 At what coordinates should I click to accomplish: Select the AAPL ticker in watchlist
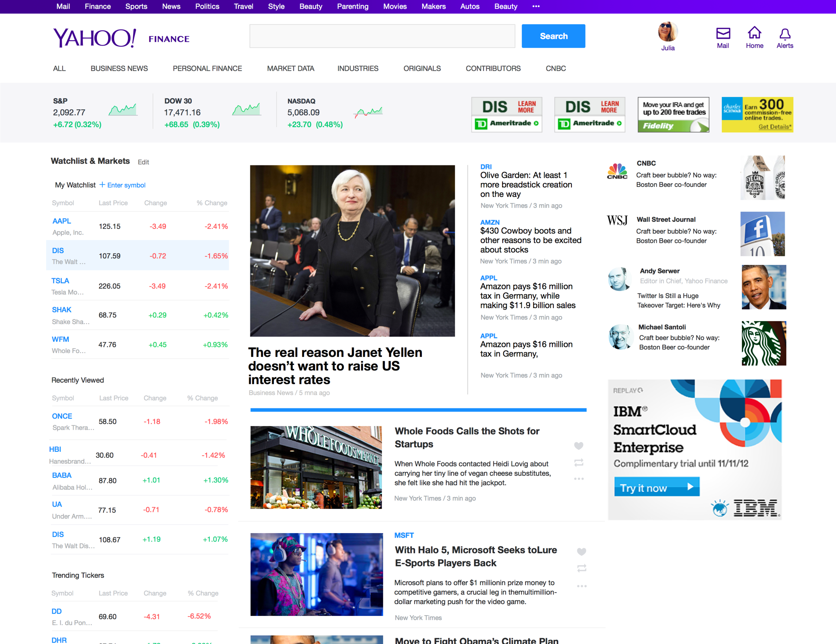coord(62,221)
